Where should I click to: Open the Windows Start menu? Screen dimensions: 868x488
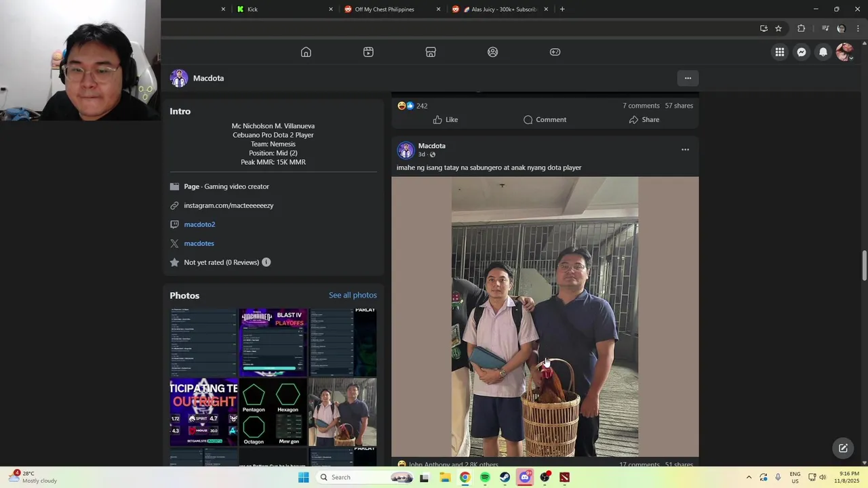point(304,477)
